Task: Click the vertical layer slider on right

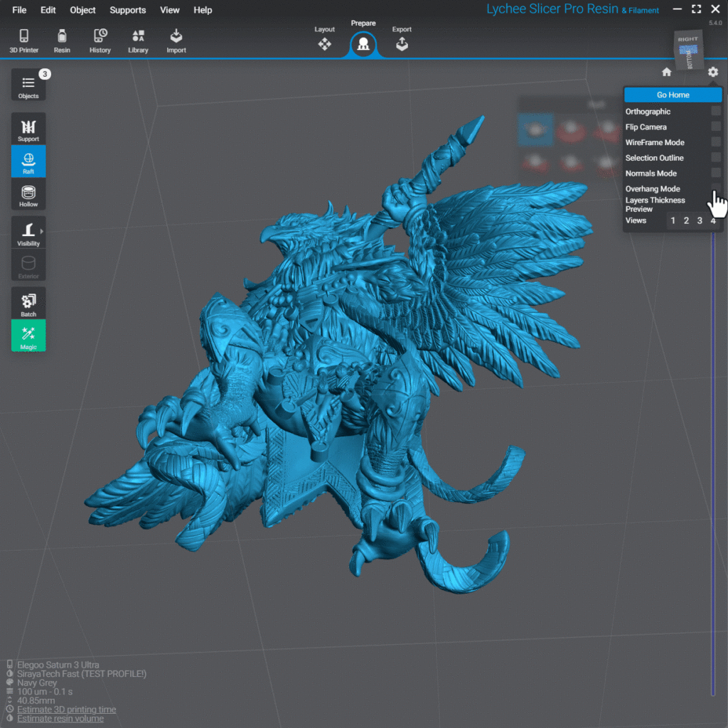Action: (713, 462)
